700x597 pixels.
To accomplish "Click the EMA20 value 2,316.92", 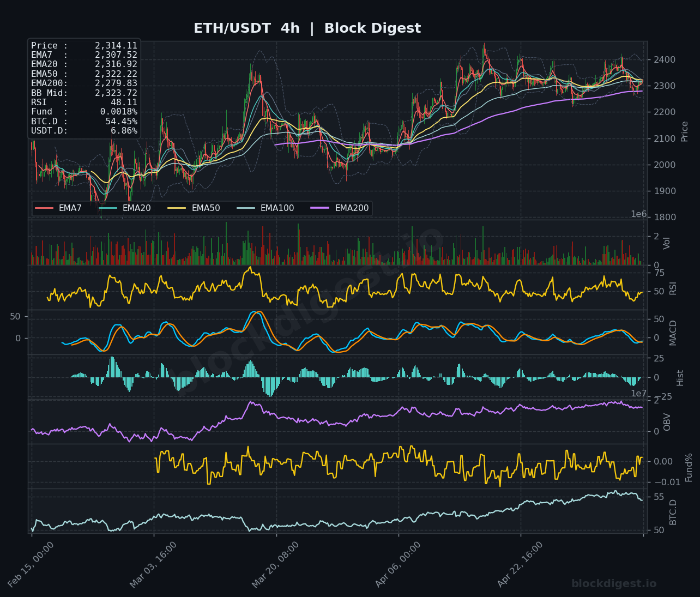I will pos(116,64).
